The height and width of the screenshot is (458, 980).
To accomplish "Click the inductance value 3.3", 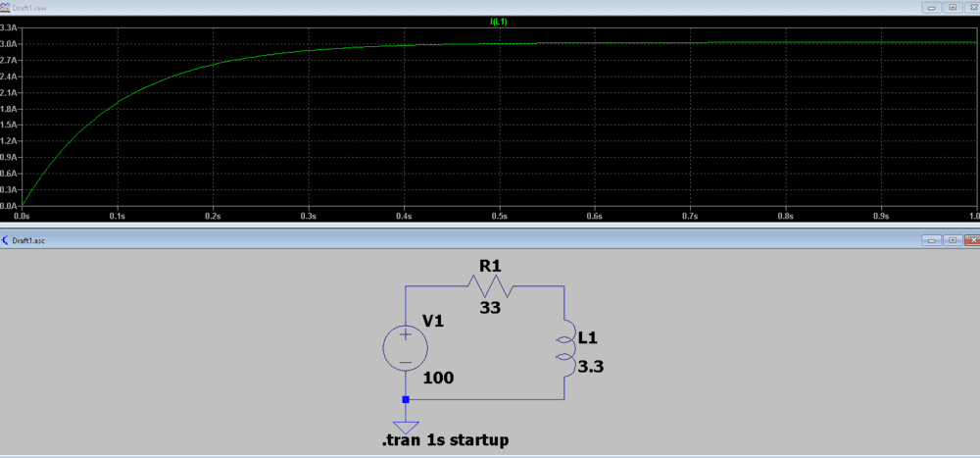I will coord(590,367).
